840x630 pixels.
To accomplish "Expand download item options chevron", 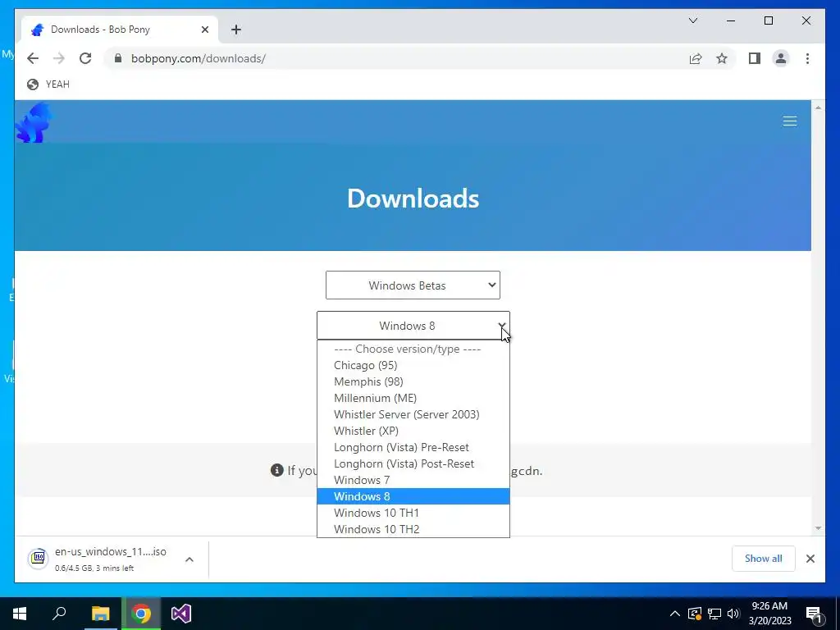I will 189,559.
